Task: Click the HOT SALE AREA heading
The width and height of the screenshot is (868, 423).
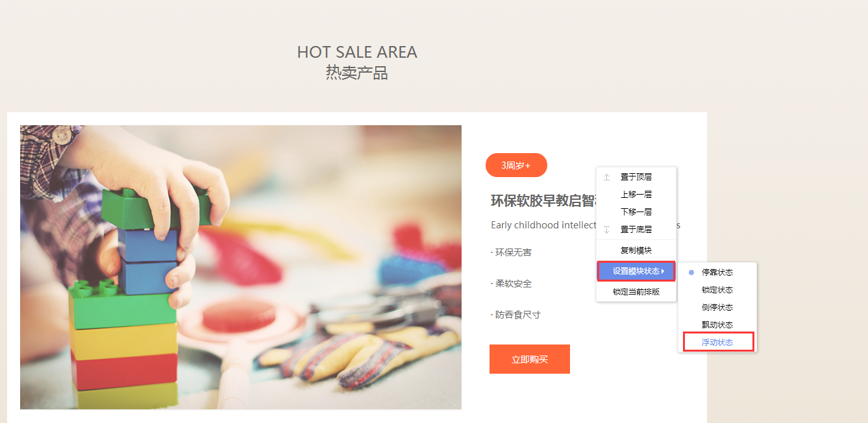Action: click(x=357, y=52)
